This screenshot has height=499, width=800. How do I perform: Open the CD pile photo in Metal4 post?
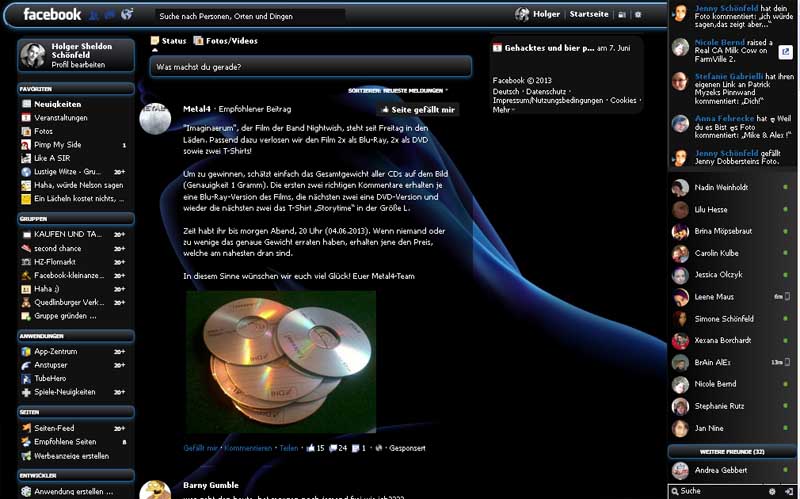click(281, 362)
